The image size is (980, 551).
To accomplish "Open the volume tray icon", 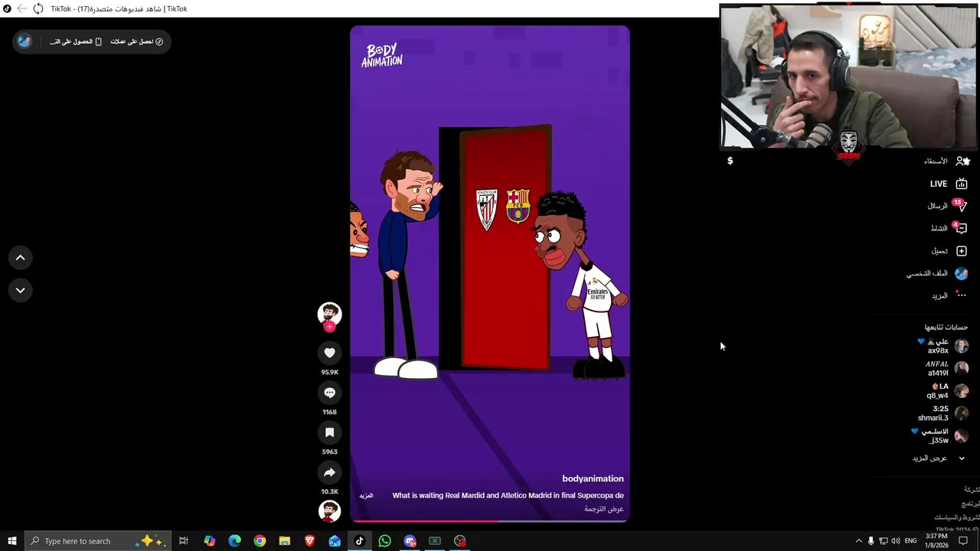I will [x=896, y=541].
